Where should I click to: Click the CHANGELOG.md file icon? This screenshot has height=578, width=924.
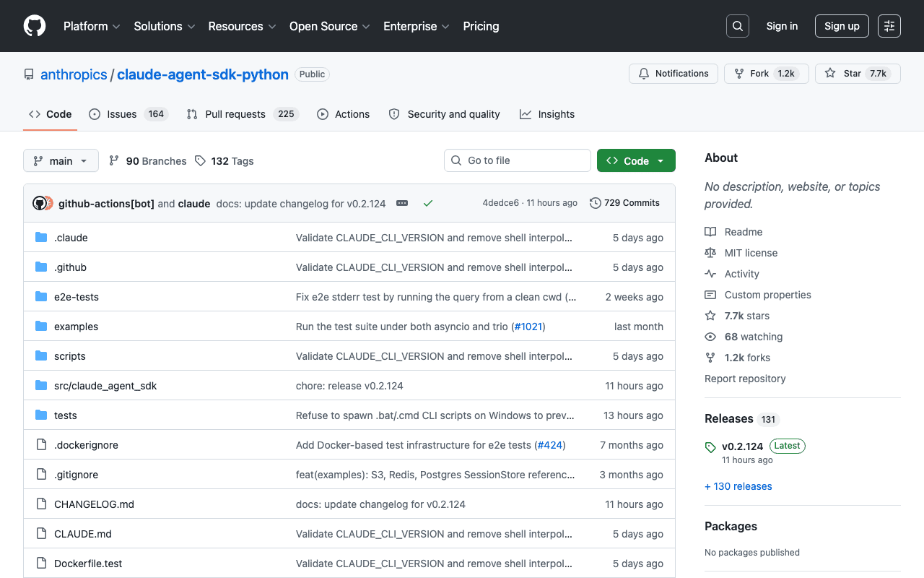click(x=41, y=504)
